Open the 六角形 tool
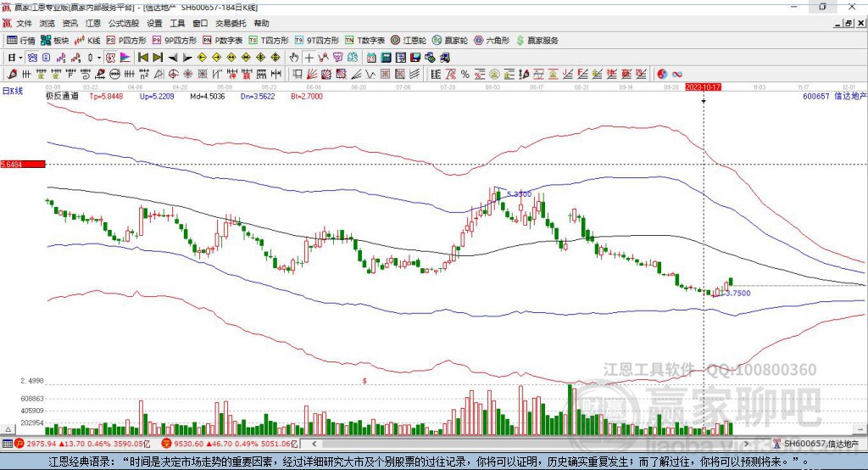 [x=492, y=41]
